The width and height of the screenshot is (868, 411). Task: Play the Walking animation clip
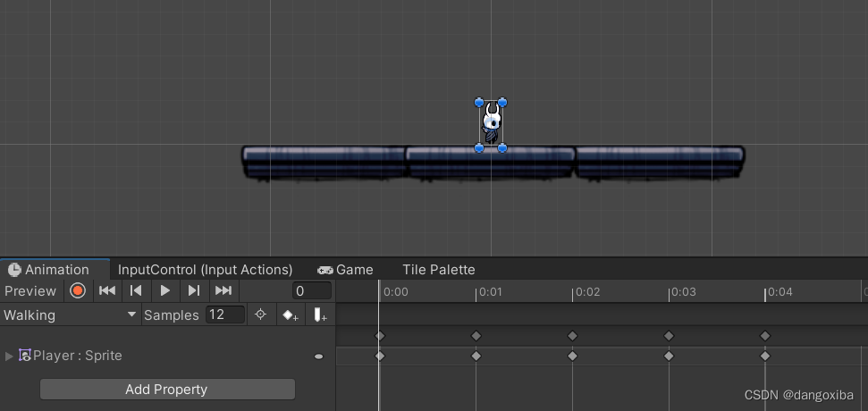[165, 291]
